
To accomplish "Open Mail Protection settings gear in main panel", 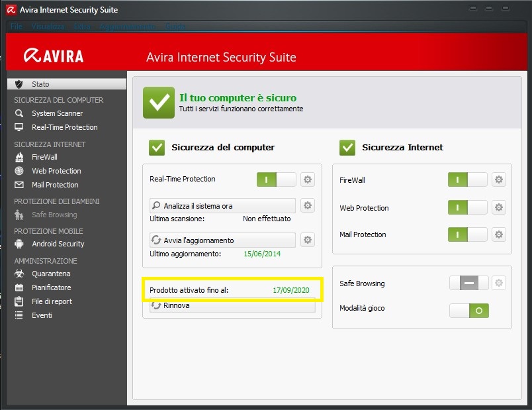I will [x=498, y=234].
